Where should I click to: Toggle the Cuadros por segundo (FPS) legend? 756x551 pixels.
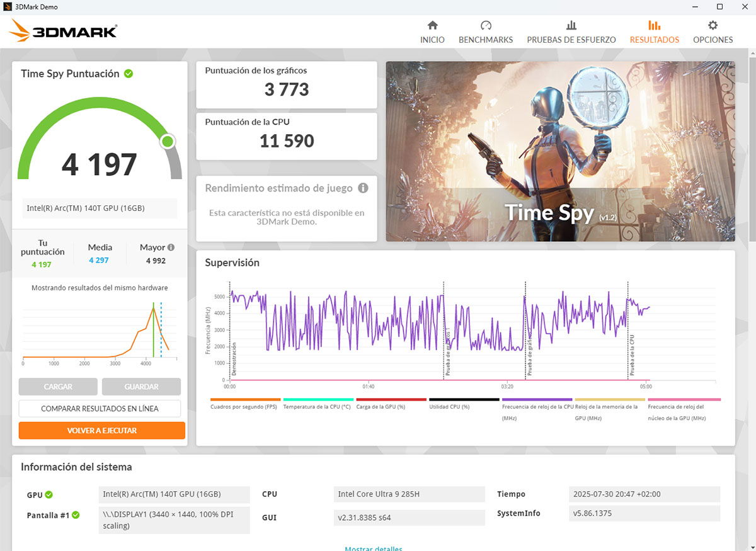[246, 404]
